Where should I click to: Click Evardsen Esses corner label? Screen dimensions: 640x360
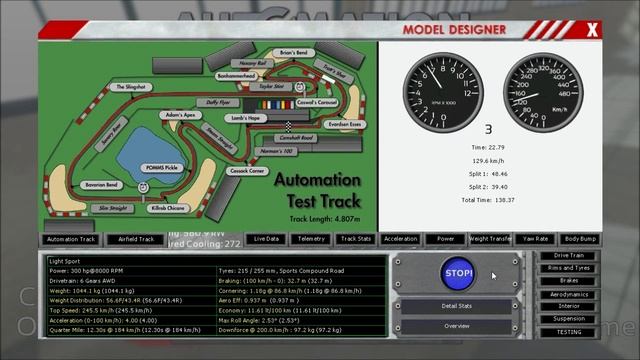coord(345,124)
